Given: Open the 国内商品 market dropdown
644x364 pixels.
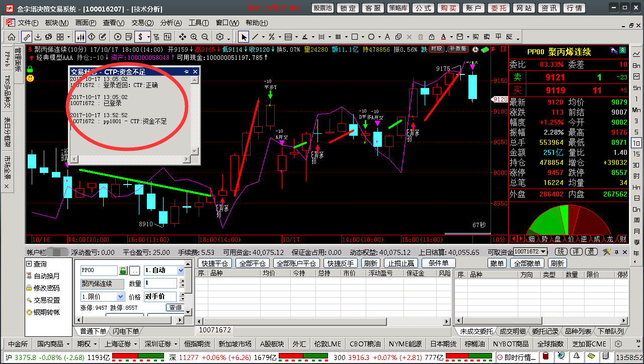Looking at the screenshot, I should (54, 344).
